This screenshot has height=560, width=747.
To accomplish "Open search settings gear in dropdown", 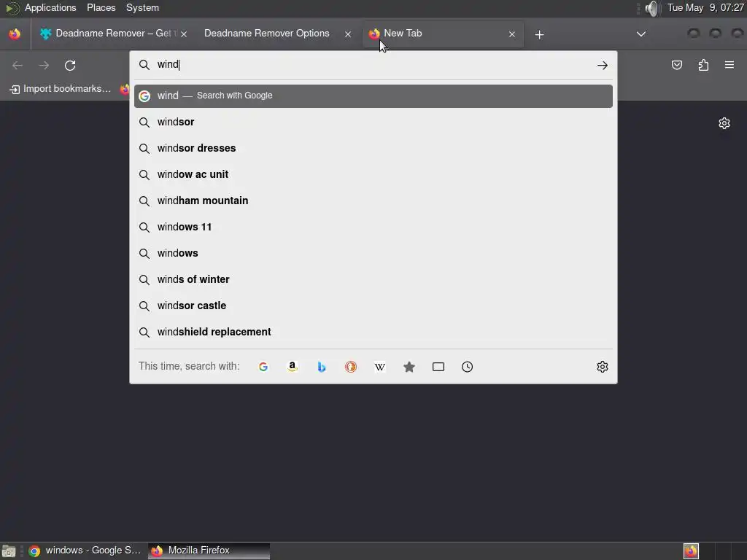I will [602, 367].
